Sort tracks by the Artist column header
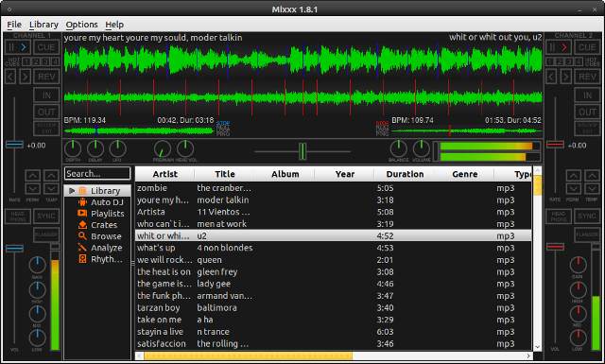 coord(164,174)
